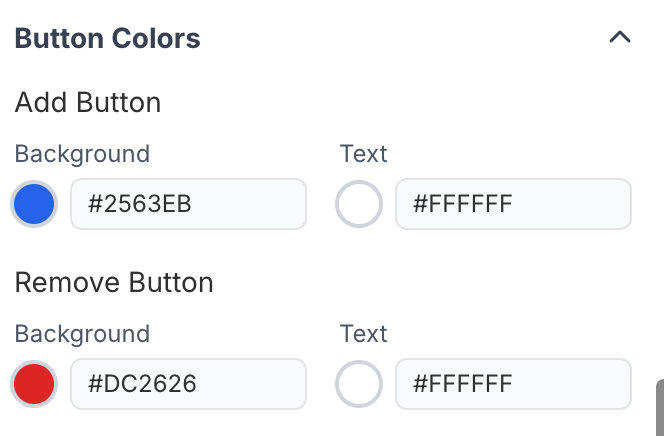Open the Remove Button text color swatch
Viewport: 664px width, 436px height.
click(x=359, y=383)
